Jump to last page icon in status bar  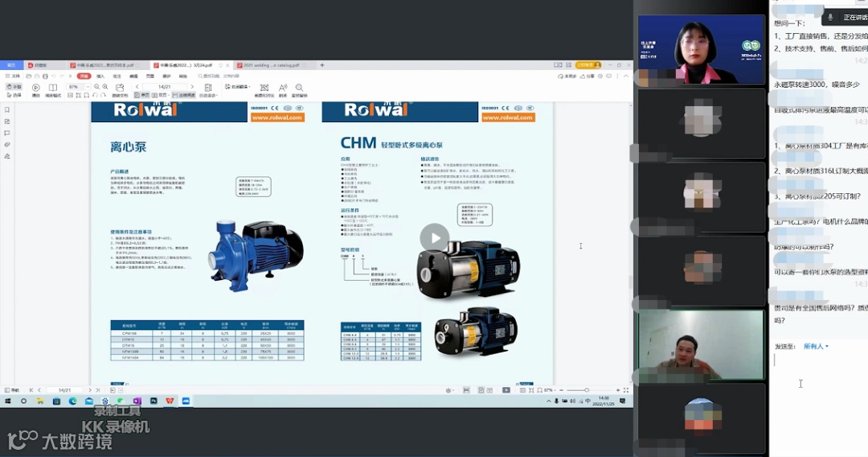click(98, 390)
